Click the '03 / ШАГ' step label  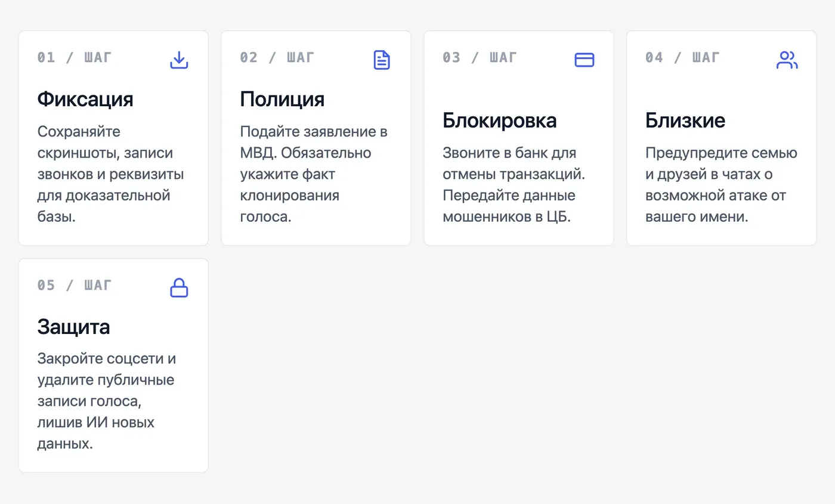point(480,58)
